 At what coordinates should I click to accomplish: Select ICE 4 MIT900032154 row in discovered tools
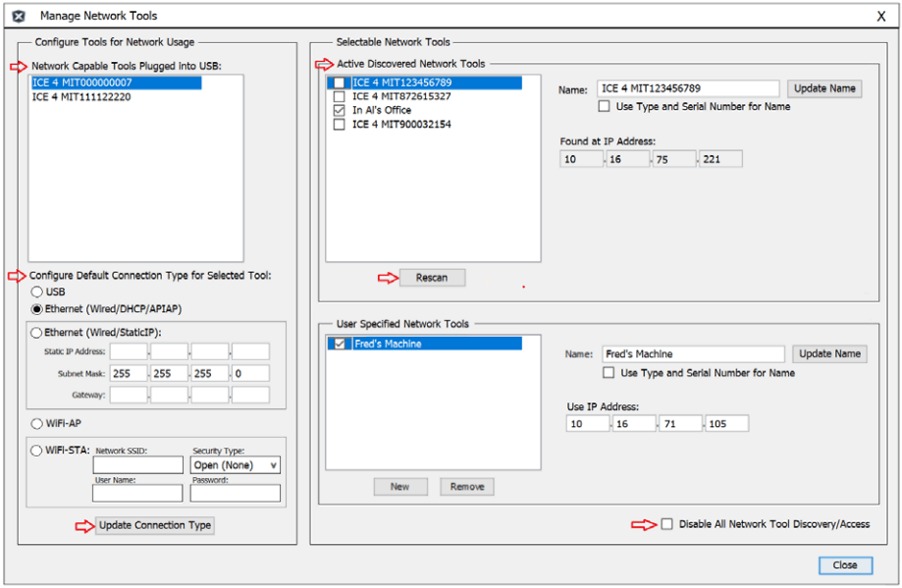point(401,125)
